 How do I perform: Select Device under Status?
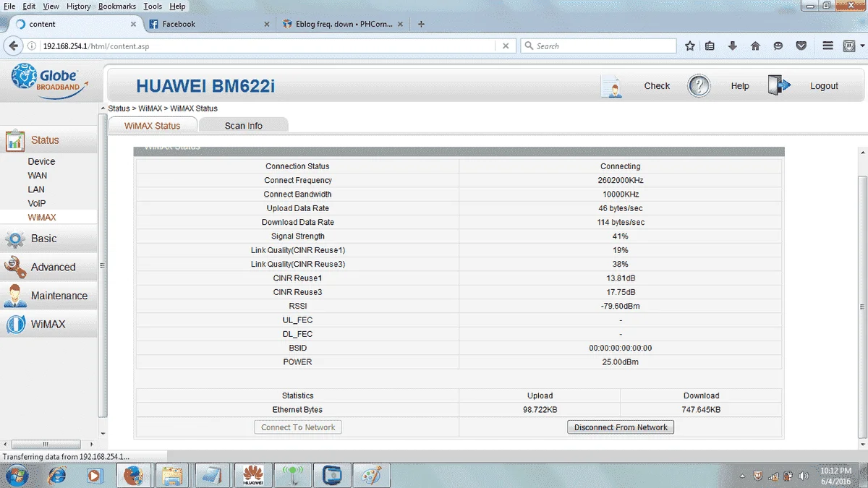[x=41, y=161]
